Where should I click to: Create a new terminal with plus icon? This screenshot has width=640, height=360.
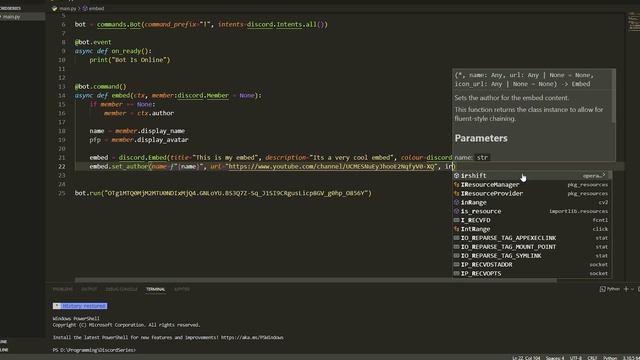coord(626,289)
